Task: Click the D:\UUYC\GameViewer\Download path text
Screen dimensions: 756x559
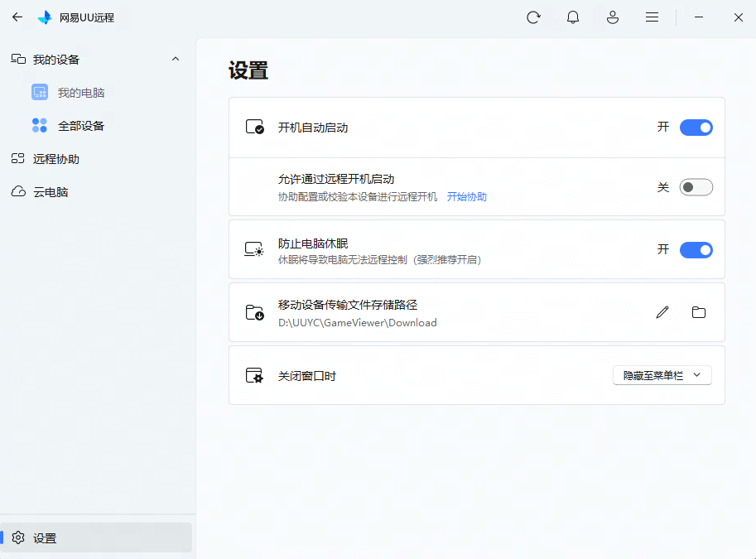Action: [357, 323]
